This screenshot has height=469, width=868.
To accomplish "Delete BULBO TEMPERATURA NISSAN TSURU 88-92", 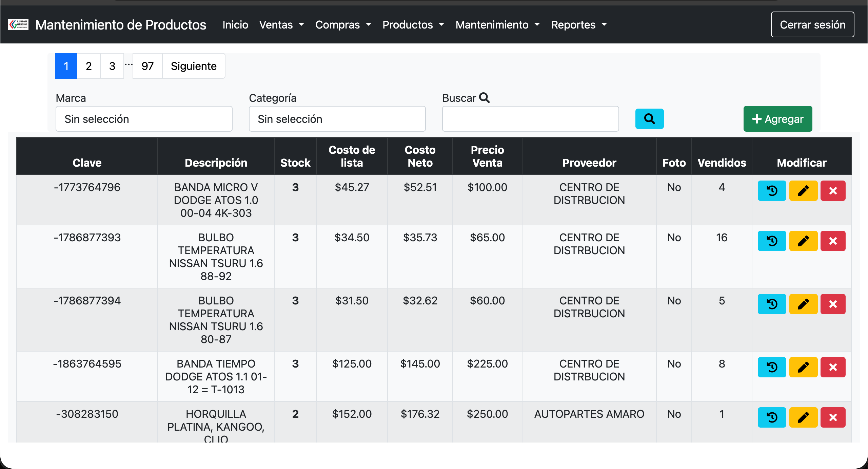I will click(x=833, y=241).
